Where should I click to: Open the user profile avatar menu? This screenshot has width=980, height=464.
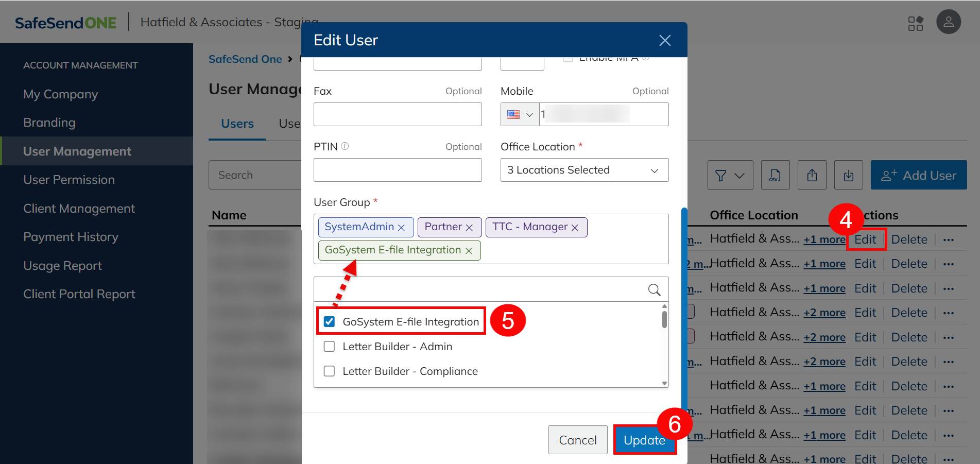(x=948, y=22)
